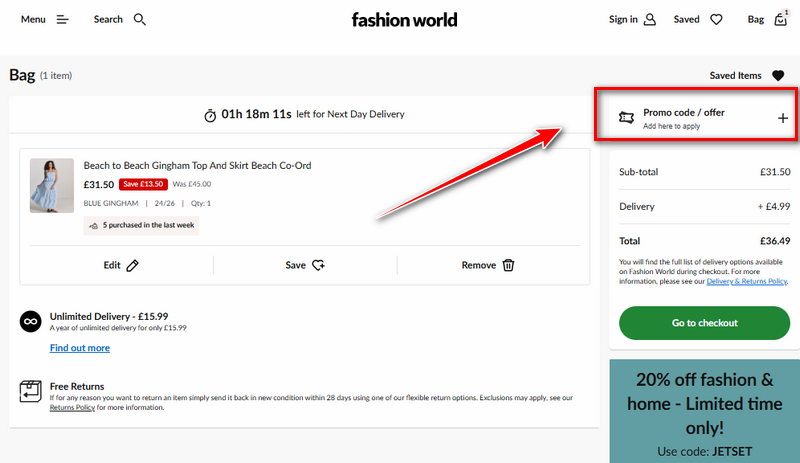Screen dimensions: 800x463
Task: Open Saved text in header
Action: click(686, 19)
